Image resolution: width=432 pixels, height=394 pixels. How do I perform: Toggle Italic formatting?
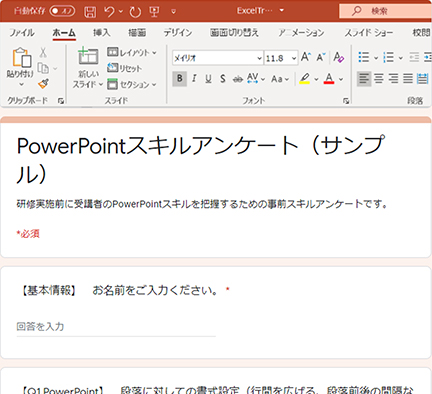tap(194, 79)
